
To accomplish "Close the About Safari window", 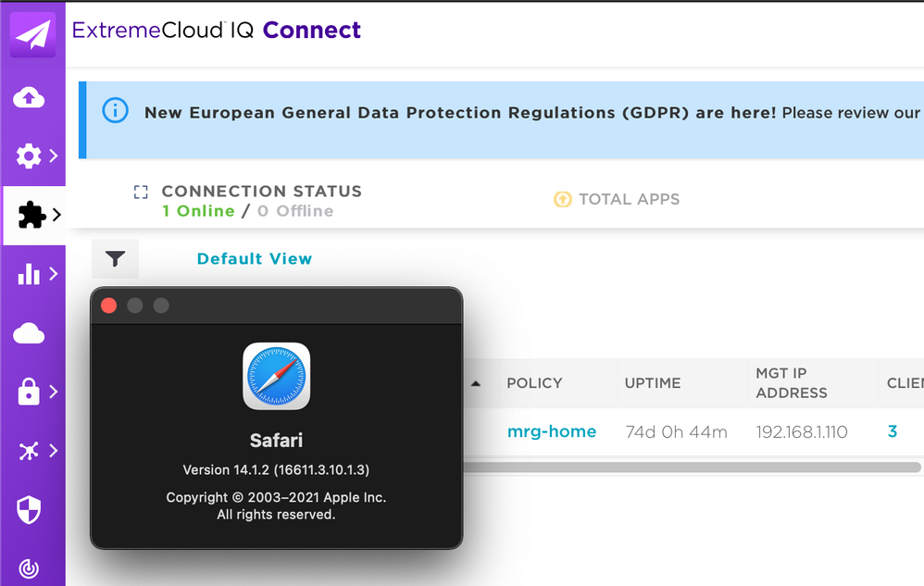I will (108, 305).
